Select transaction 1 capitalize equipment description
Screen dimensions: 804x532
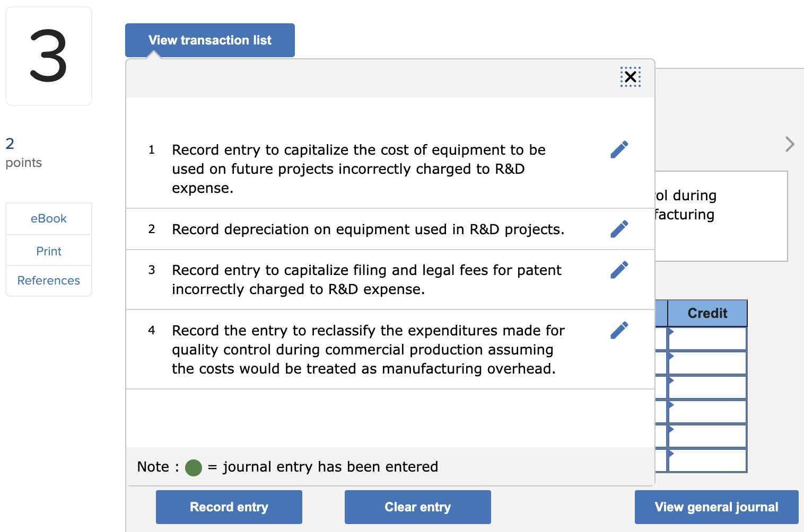(x=359, y=169)
